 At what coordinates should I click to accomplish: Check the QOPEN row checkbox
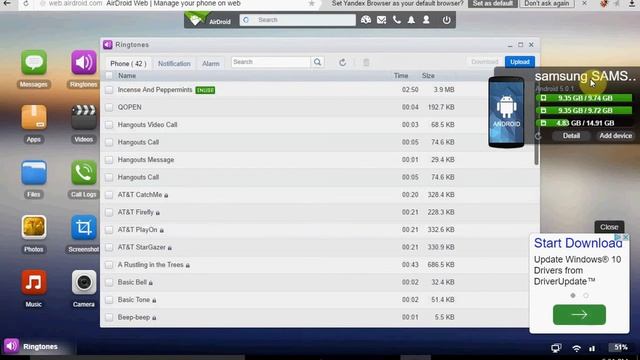[x=109, y=107]
